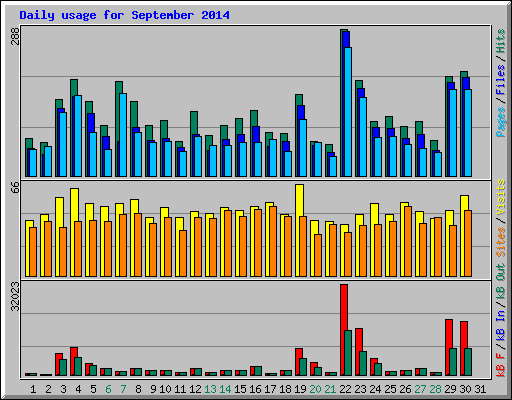Click the 288 hits axis value
The image size is (512, 400).
[x=15, y=36]
